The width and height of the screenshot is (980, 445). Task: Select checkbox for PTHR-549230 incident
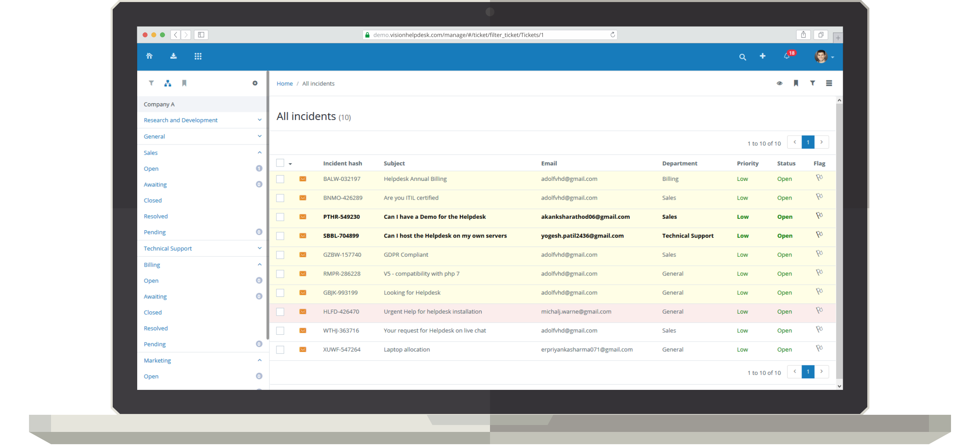(x=280, y=217)
